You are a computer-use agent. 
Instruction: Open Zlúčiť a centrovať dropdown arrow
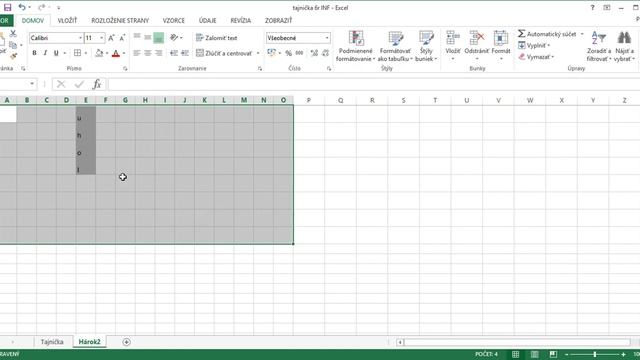pos(258,53)
